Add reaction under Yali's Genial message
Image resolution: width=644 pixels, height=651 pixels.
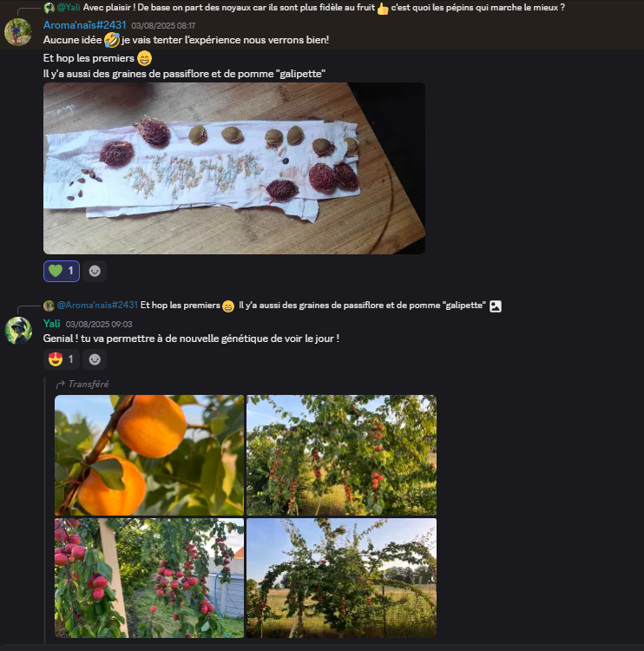[95, 358]
